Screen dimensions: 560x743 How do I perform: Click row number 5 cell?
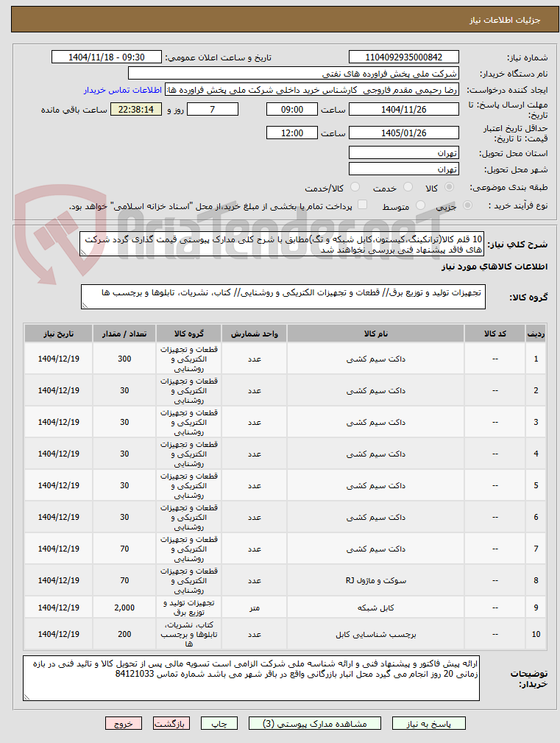[x=536, y=486]
